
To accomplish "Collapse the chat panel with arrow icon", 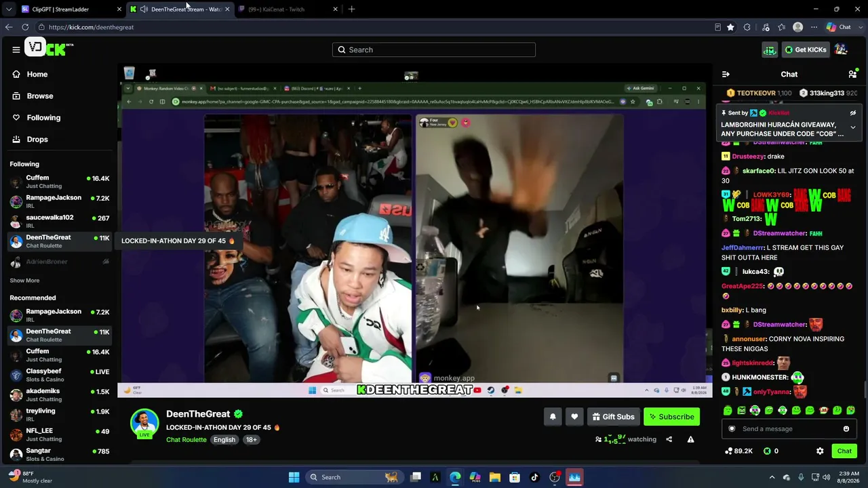I will tap(726, 75).
